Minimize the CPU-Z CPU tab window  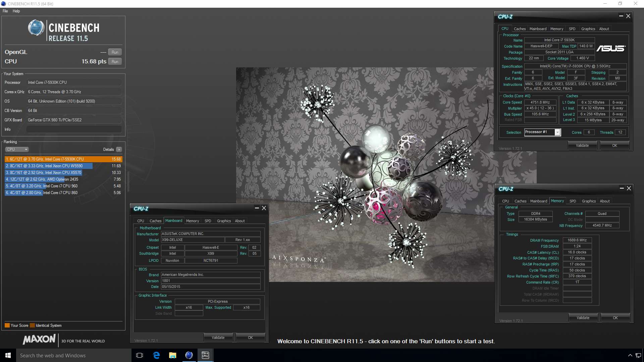tap(621, 16)
